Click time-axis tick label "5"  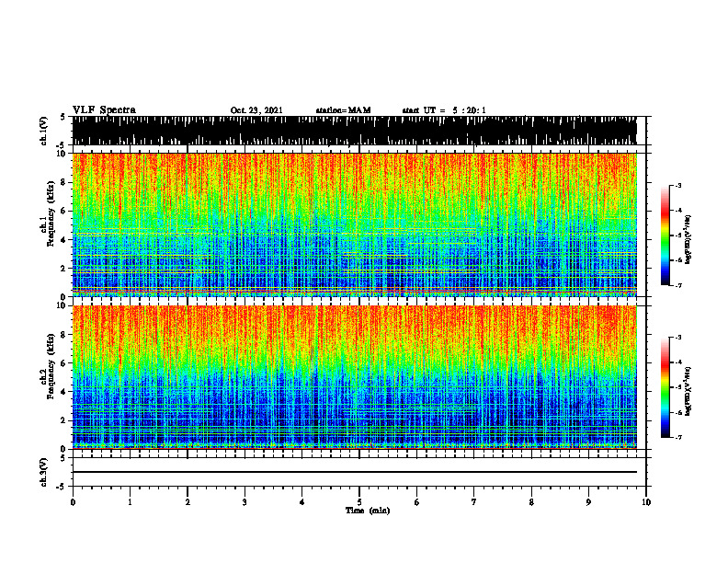pyautogui.click(x=359, y=502)
